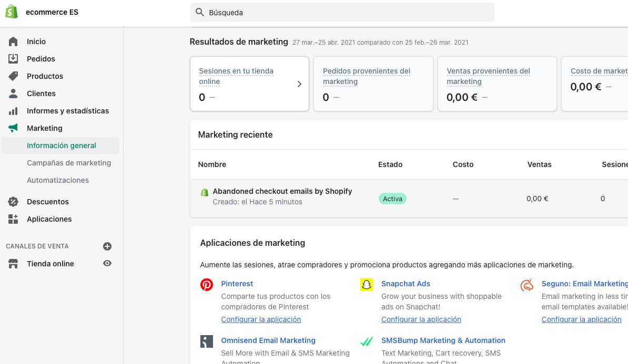Click the Aplicaciones de marketing heading
The width and height of the screenshot is (628, 364).
click(252, 243)
